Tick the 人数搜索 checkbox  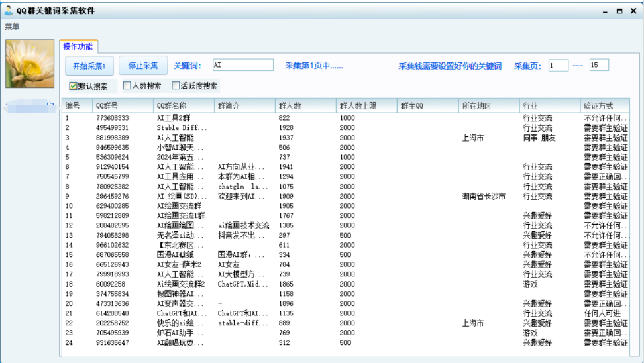[127, 85]
